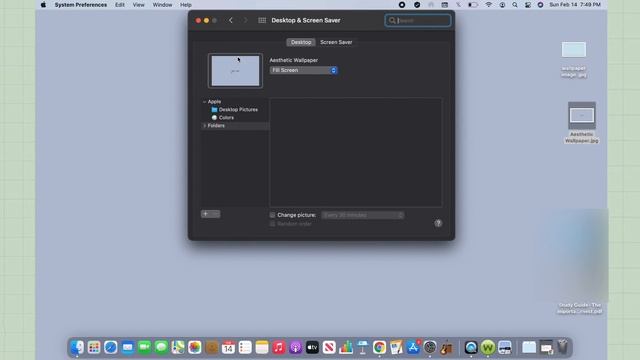Viewport: 640px width, 360px height.
Task: Open Messages from the dock
Action: click(x=161, y=347)
